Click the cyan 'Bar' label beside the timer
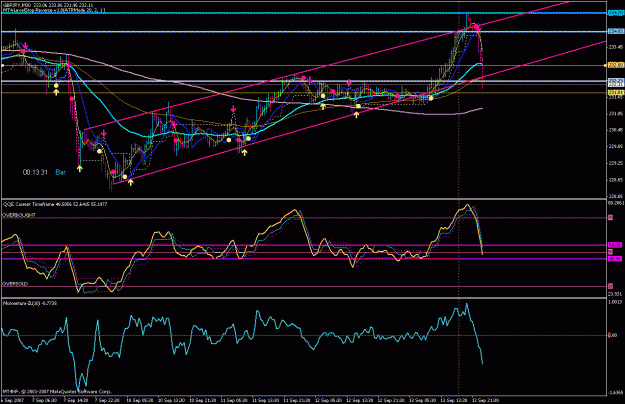Screen dimensions: 625x404 tap(61, 172)
